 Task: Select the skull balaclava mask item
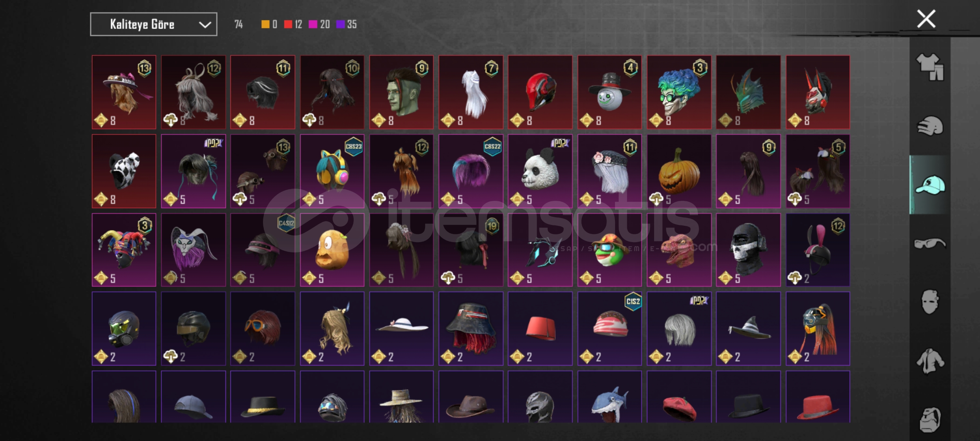click(748, 250)
